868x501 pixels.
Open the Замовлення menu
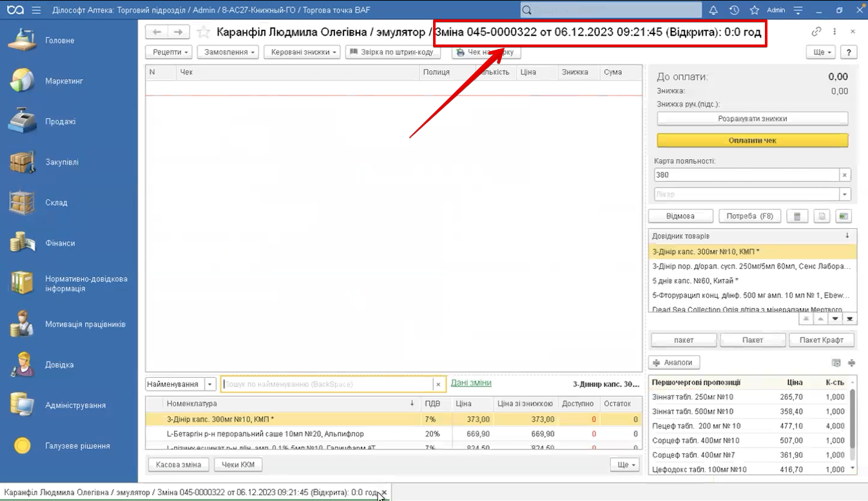click(x=227, y=52)
